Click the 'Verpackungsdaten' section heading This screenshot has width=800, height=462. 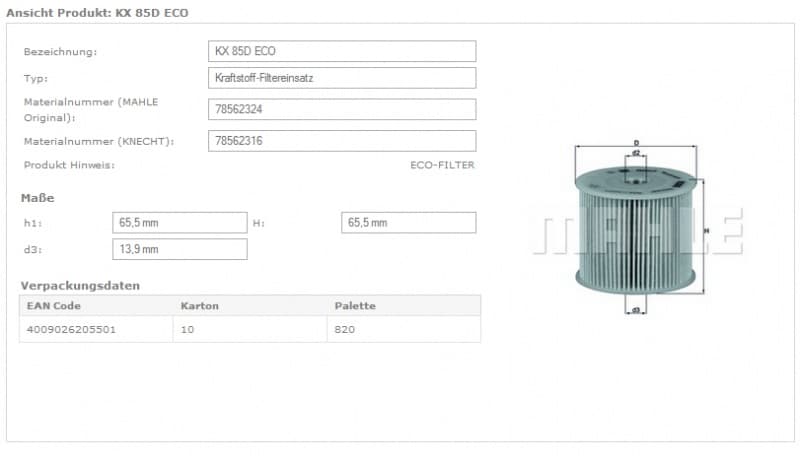tap(80, 286)
